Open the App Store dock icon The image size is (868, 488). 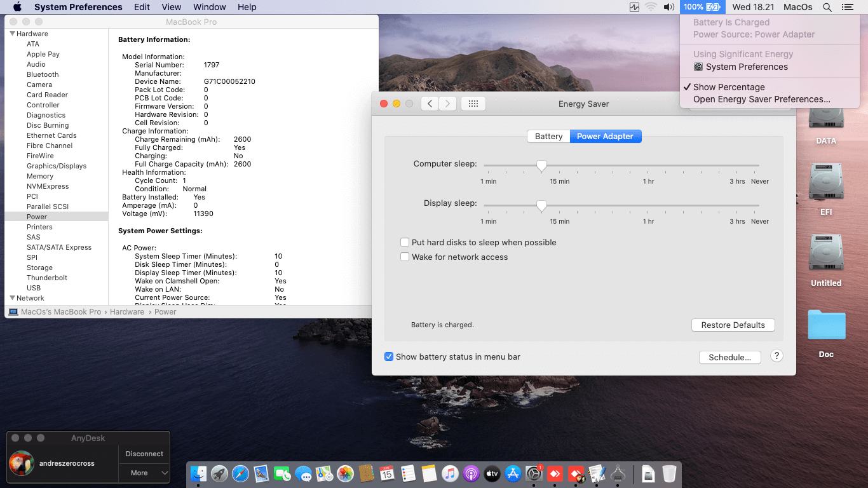point(513,473)
